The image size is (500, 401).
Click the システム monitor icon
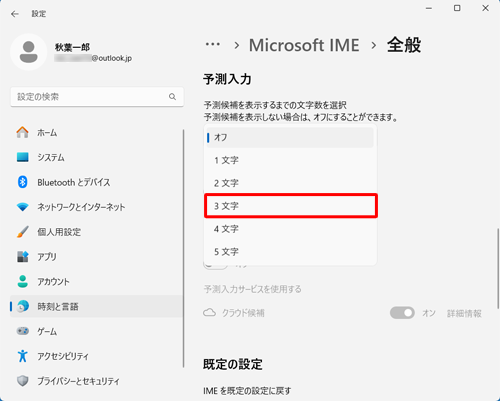(x=23, y=157)
